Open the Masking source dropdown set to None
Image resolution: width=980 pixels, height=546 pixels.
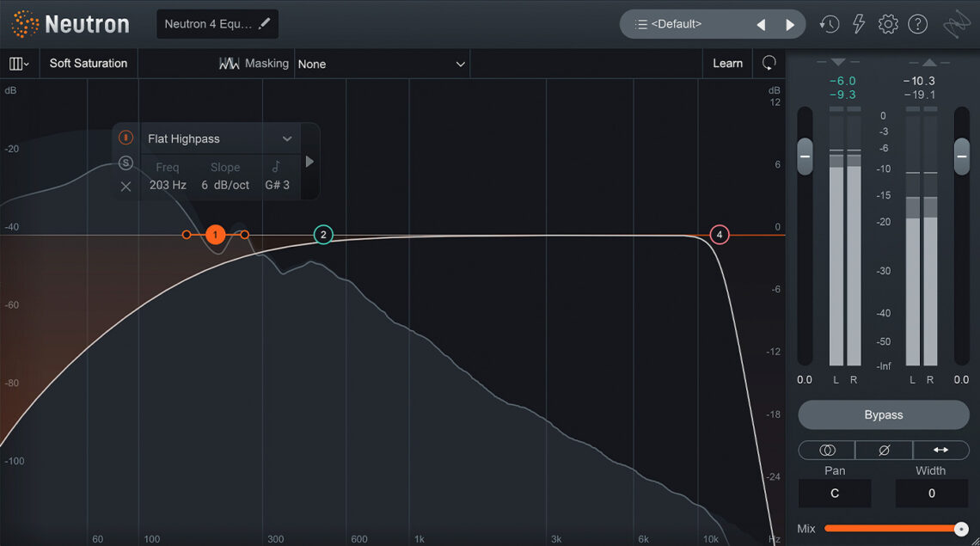[381, 64]
